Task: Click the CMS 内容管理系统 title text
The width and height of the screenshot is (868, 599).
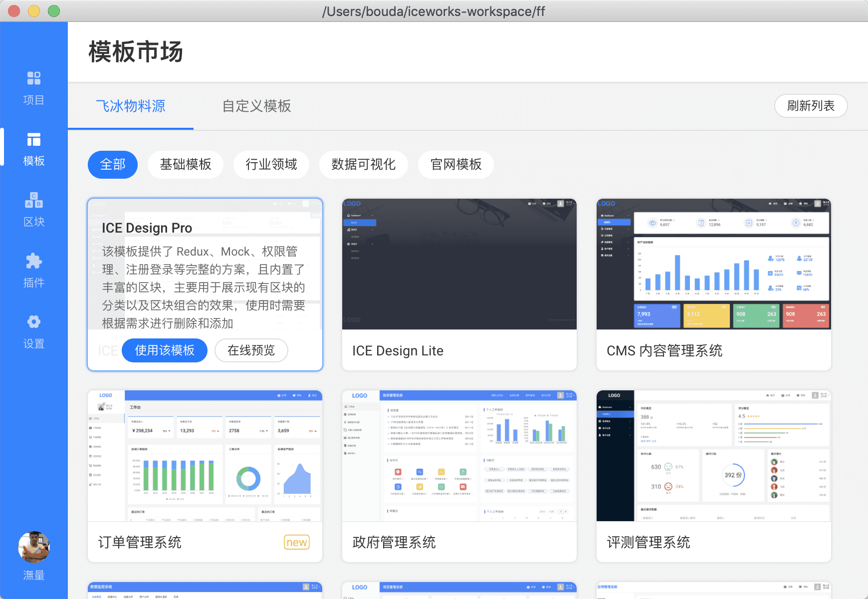Action: coord(664,350)
